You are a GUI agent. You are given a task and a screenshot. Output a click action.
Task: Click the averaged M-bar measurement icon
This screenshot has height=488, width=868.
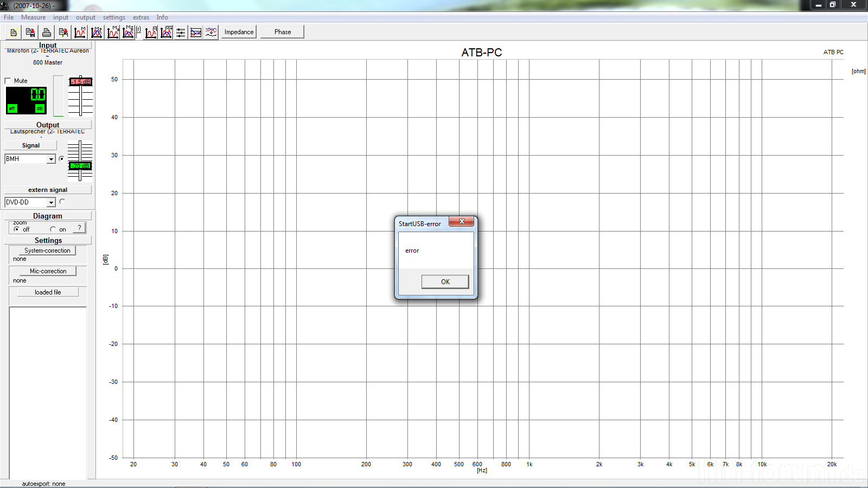pyautogui.click(x=151, y=33)
